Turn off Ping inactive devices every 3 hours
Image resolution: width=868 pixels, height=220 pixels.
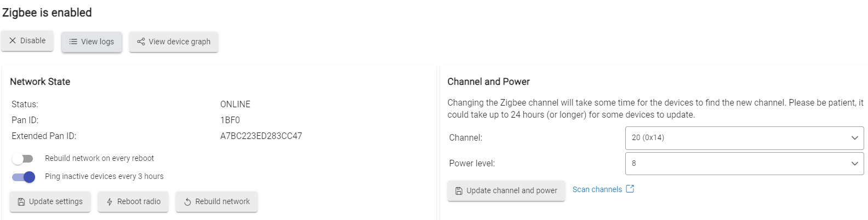click(x=24, y=177)
